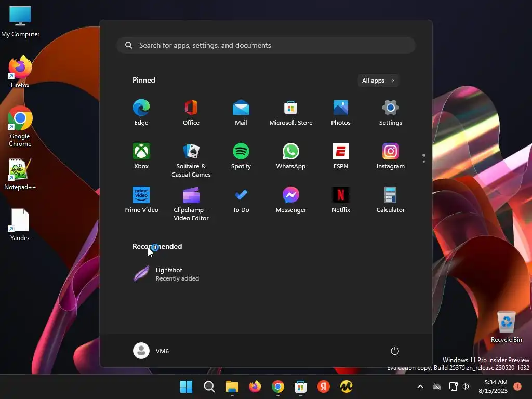Image resolution: width=532 pixels, height=399 pixels.
Task: Select the Yandex desktop shortcut
Action: pos(20,224)
